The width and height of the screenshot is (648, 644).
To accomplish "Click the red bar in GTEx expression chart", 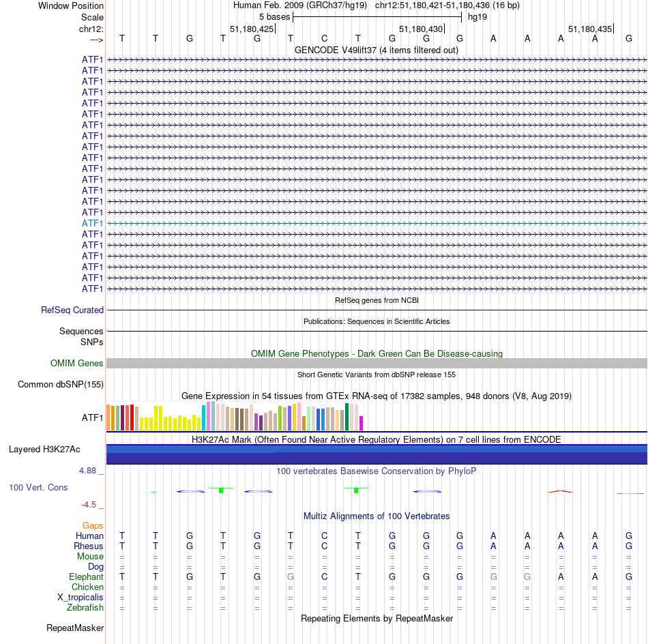I will (x=132, y=418).
